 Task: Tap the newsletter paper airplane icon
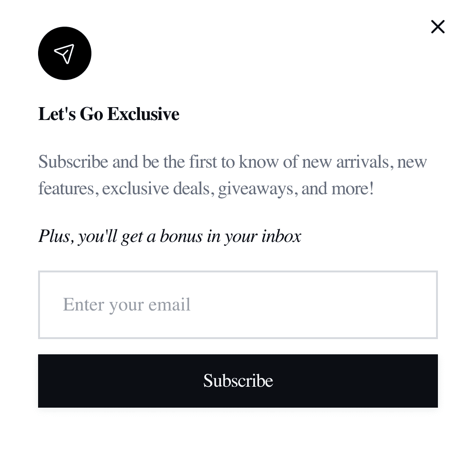click(x=64, y=53)
